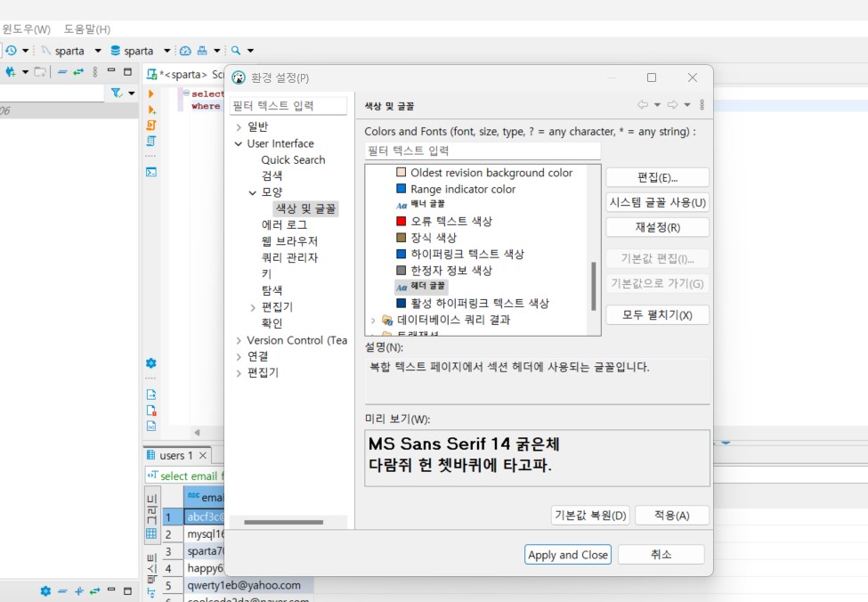The image size is (868, 602).
Task: Click the 적용(A) button
Action: click(x=672, y=516)
